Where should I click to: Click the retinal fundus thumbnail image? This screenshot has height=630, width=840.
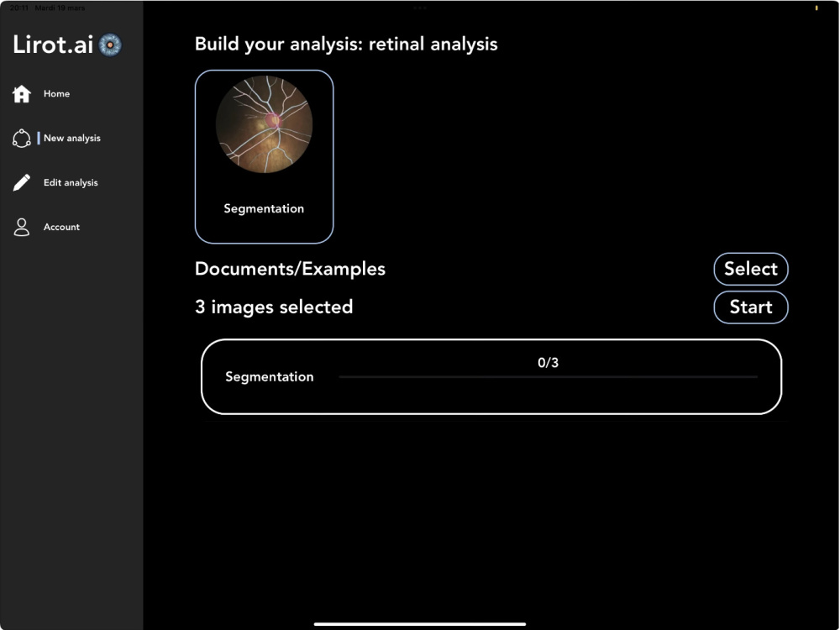[264, 124]
